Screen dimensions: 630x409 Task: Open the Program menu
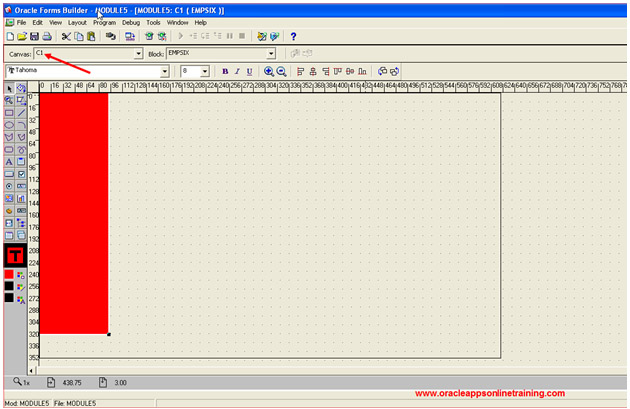[104, 22]
